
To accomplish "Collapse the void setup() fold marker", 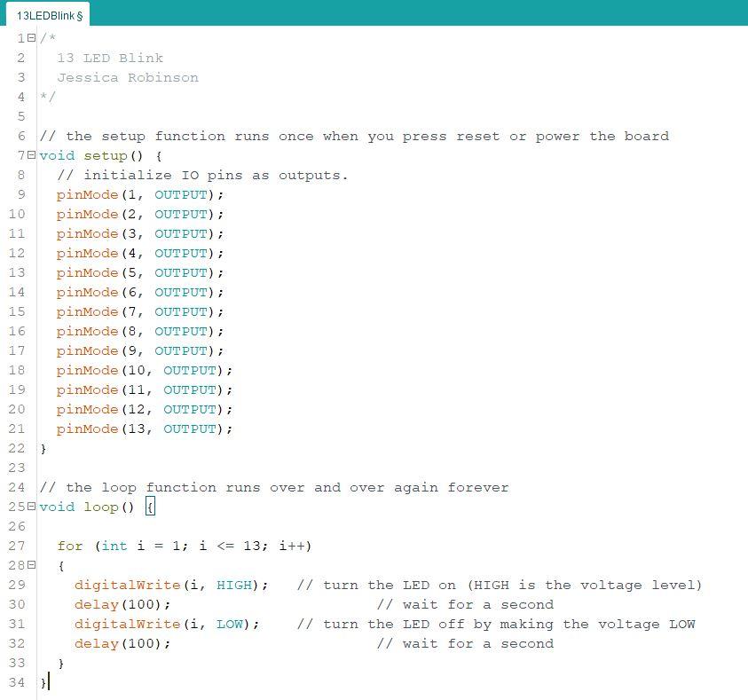I will (x=31, y=155).
